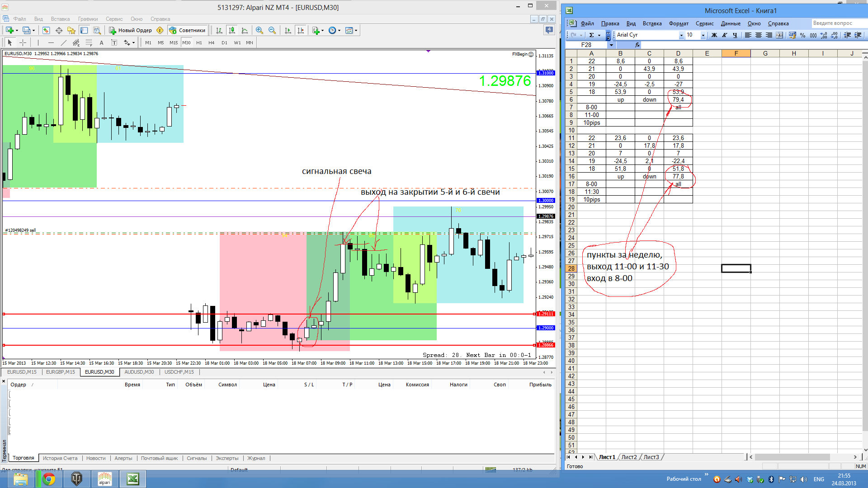Open the Журнал terminal tab
The height and width of the screenshot is (488, 868).
256,458
